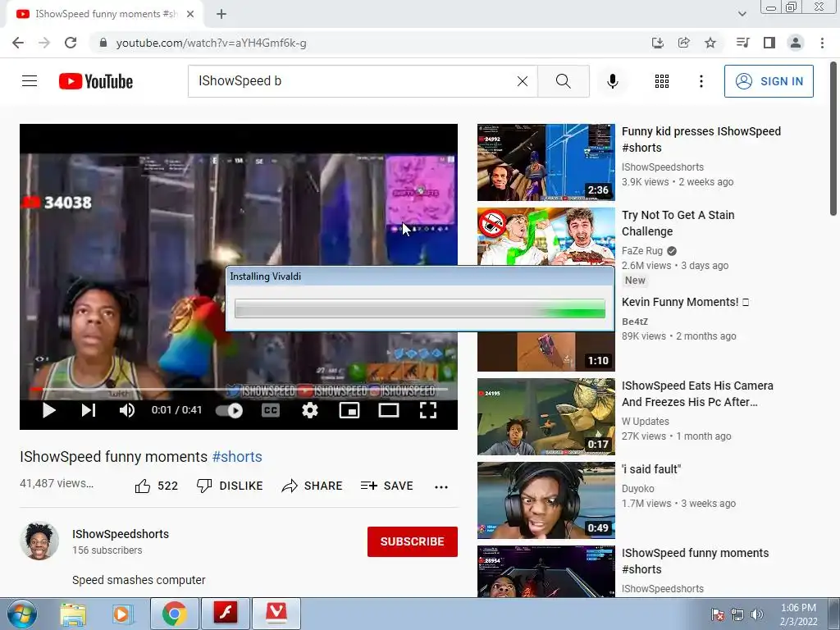Screen dimensions: 840x630
Task: Bookmark this page with the star icon
Action: pos(710,43)
